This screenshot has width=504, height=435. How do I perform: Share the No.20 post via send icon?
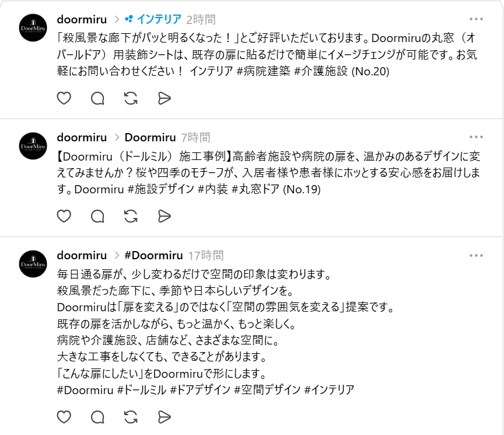click(164, 98)
